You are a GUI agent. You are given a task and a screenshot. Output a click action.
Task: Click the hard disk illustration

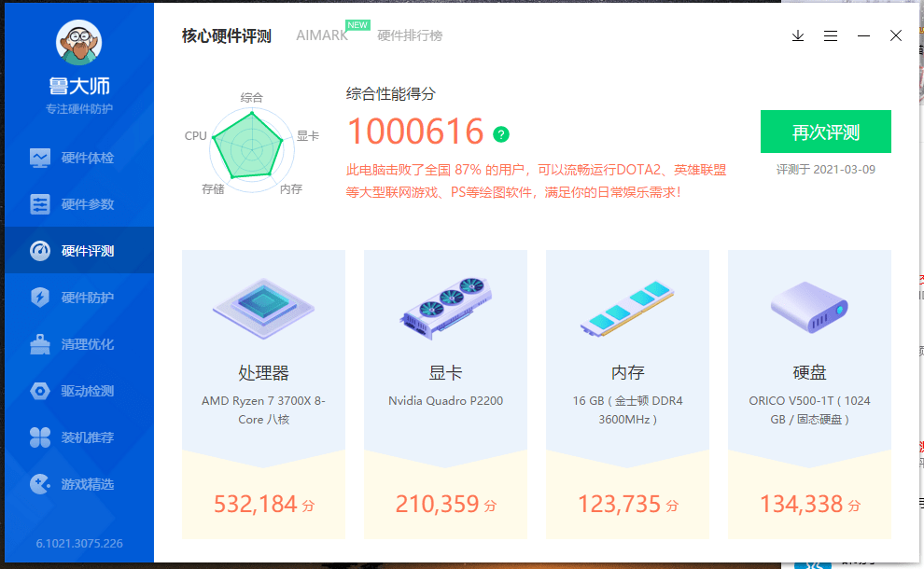pos(810,307)
